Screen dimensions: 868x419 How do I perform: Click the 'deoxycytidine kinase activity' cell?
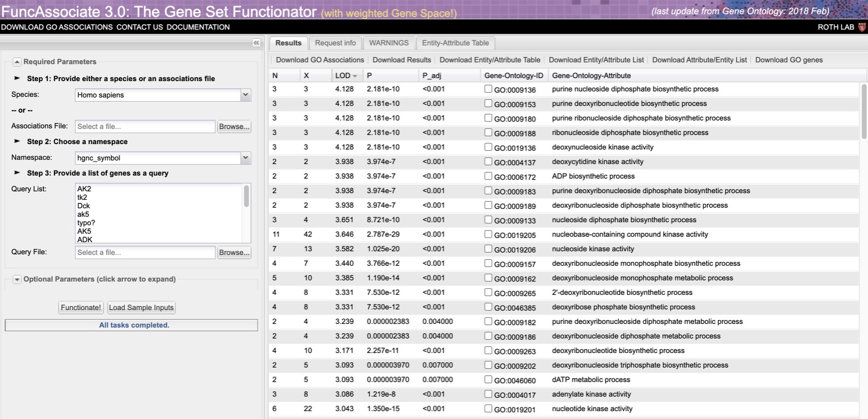pyautogui.click(x=598, y=162)
